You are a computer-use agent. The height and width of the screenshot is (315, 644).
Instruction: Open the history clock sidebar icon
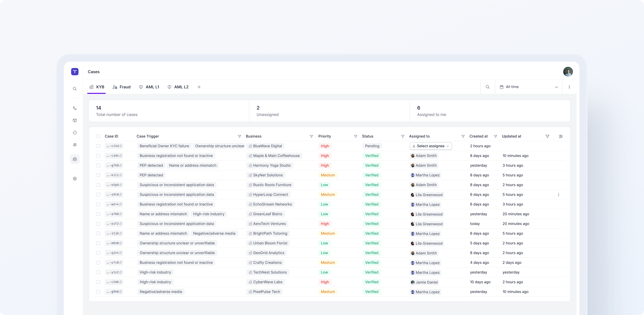coord(75,133)
